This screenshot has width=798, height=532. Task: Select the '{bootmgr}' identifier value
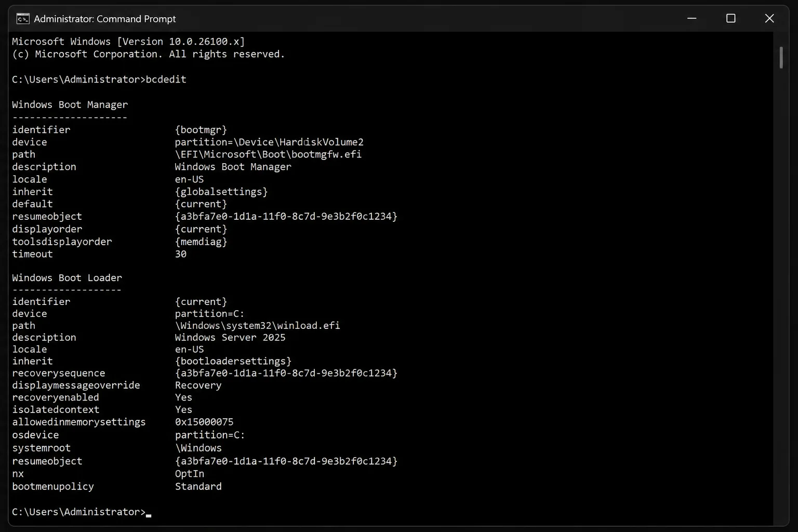(201, 130)
